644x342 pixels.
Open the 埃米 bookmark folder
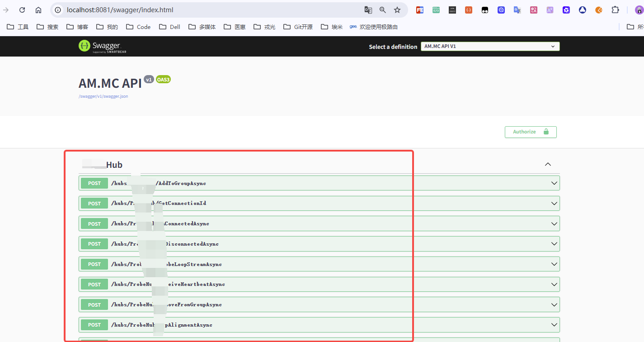[332, 27]
